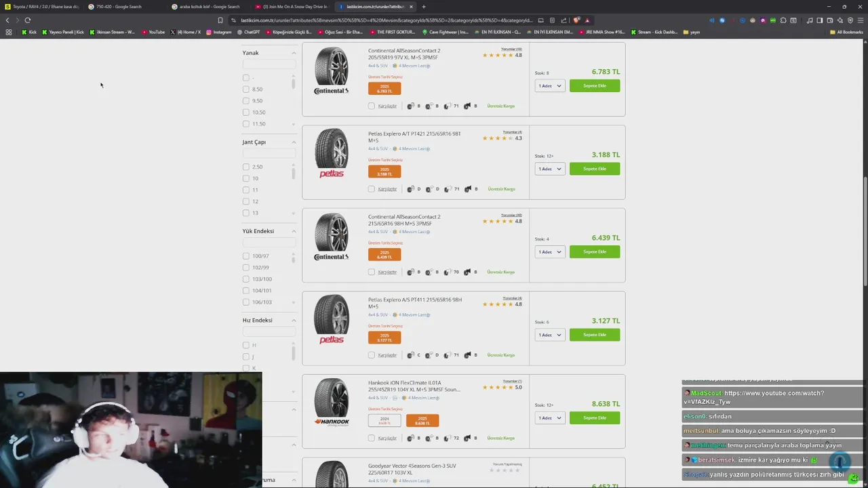Image resolution: width=868 pixels, height=488 pixels.
Task: Open quantity dropdown for Continental 6.439 TL tire
Action: click(x=550, y=252)
